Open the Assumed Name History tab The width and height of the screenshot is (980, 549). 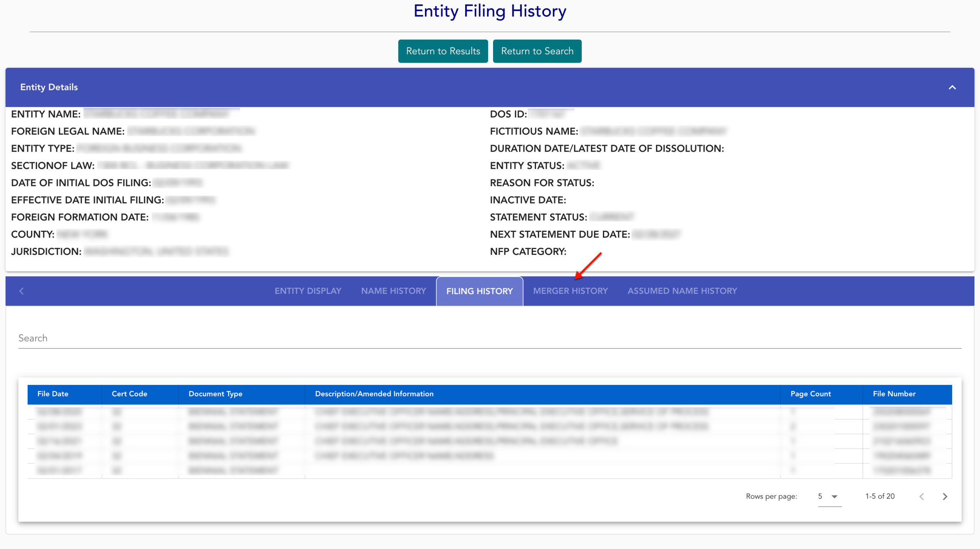point(682,291)
